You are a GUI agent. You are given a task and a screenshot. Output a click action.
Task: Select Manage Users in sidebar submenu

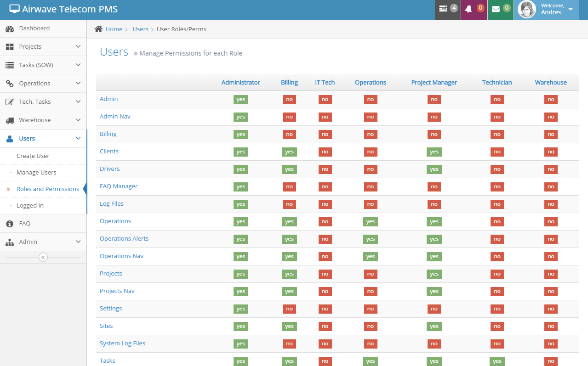(x=36, y=173)
